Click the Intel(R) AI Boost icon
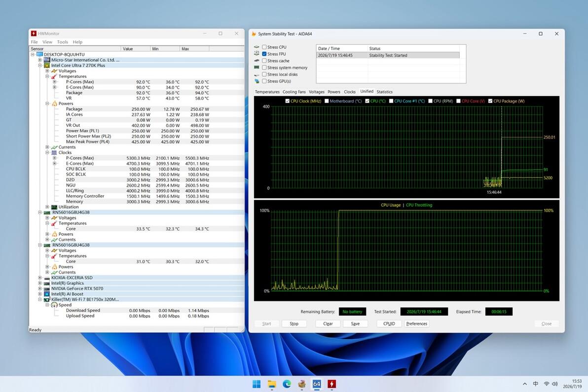588x392 pixels. point(47,294)
